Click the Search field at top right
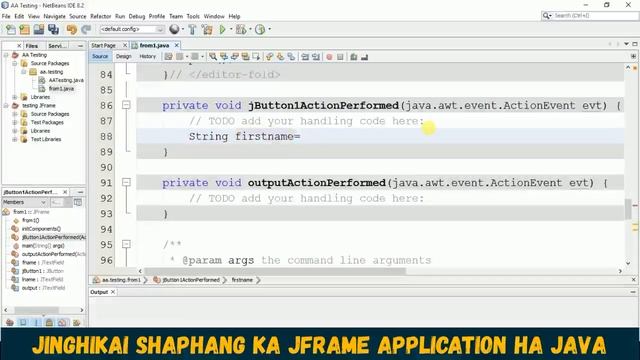 coord(590,16)
